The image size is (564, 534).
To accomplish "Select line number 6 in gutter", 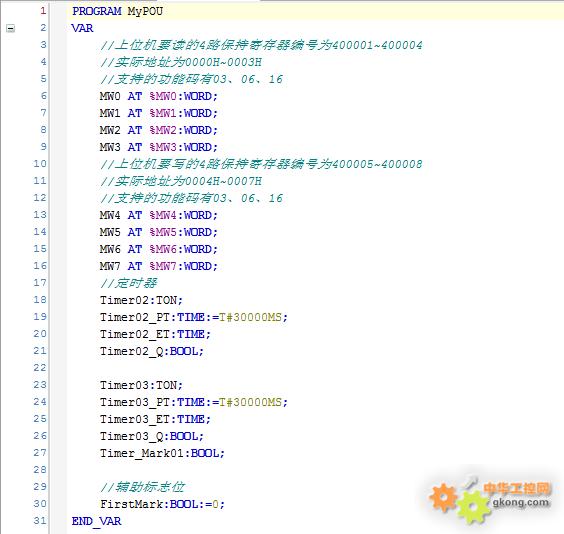I will (x=43, y=96).
